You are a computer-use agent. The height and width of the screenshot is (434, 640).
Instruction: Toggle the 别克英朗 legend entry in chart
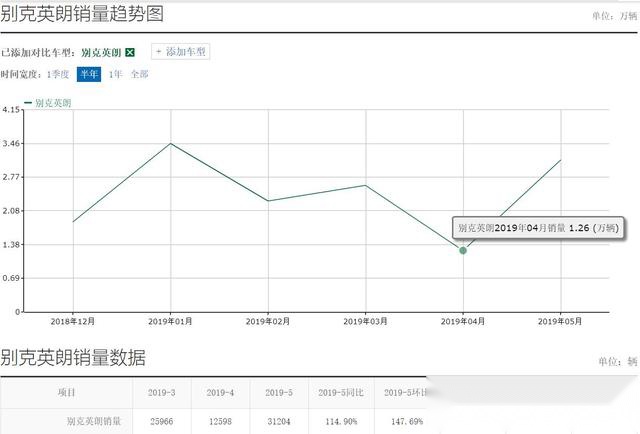coord(48,103)
